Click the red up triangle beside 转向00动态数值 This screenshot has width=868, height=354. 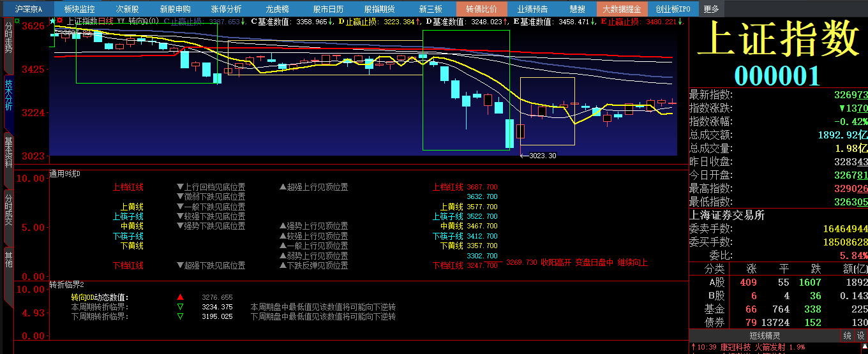(x=180, y=297)
